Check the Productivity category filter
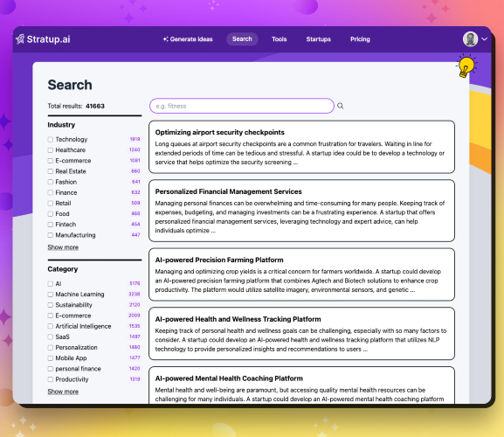 coord(51,379)
